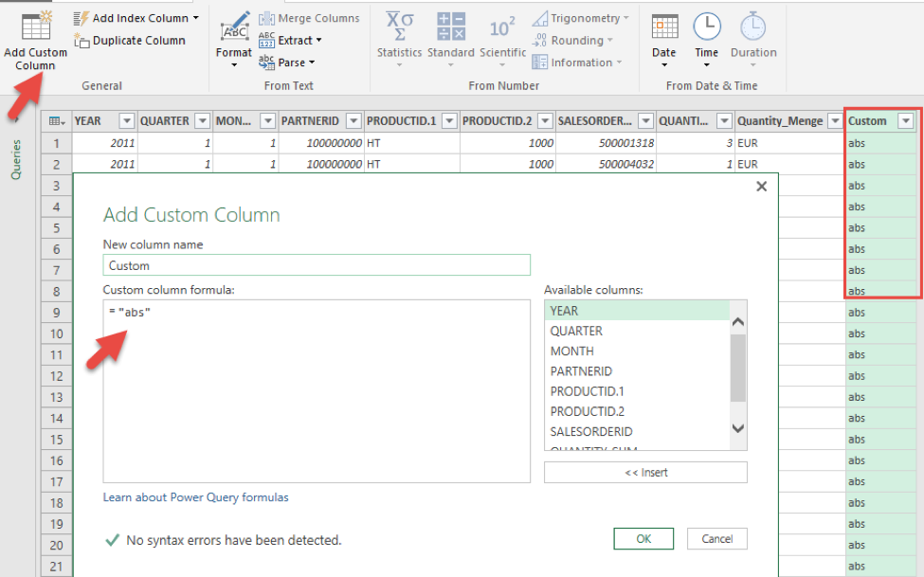
Task: Open the MON... column filter dropdown
Action: [267, 121]
